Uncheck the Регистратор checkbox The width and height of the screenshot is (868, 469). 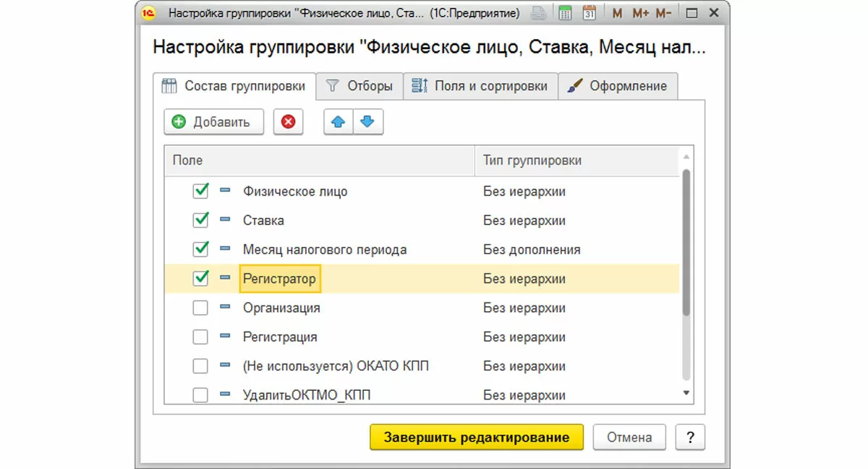point(200,278)
